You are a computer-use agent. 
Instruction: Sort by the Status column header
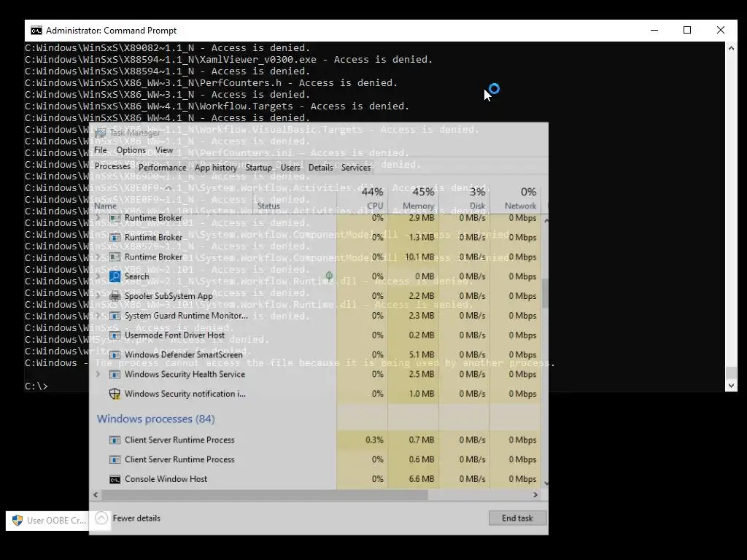295,198
